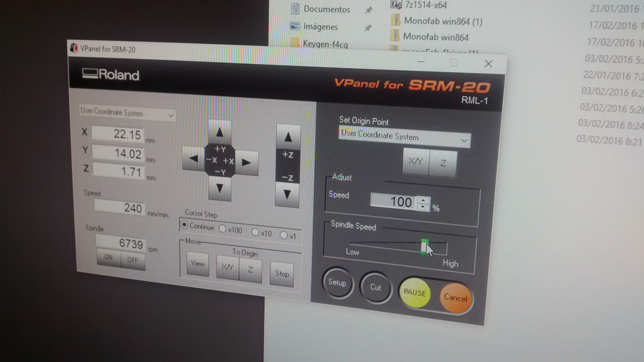Click the VPanel app icon in the title bar
This screenshot has width=644, height=362.
[x=74, y=47]
